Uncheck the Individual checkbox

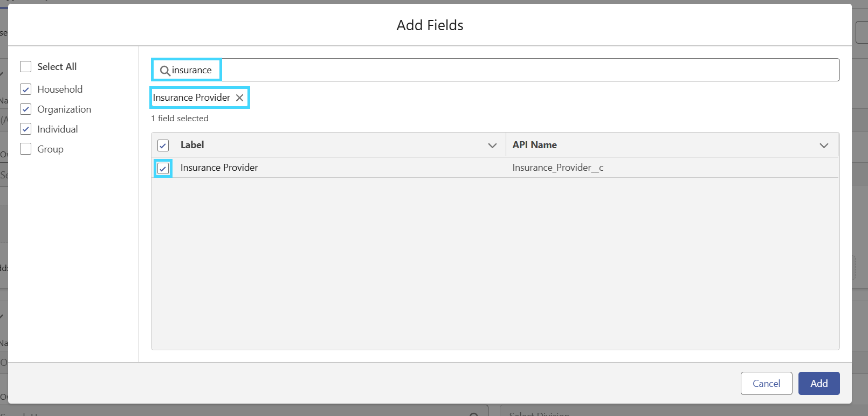(x=25, y=129)
